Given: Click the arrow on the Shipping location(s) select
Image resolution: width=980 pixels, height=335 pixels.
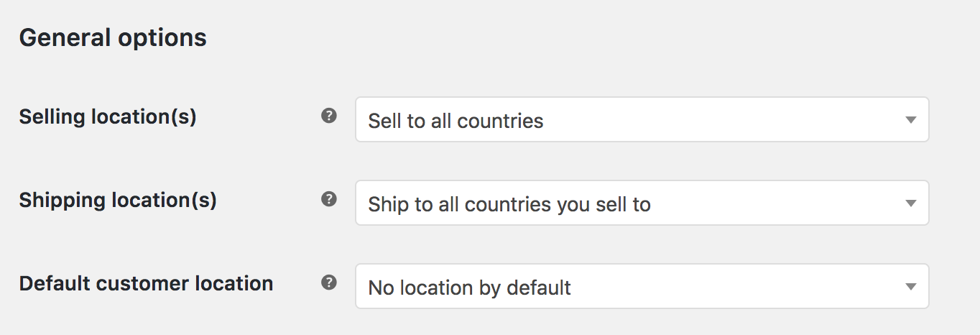Looking at the screenshot, I should tap(910, 203).
